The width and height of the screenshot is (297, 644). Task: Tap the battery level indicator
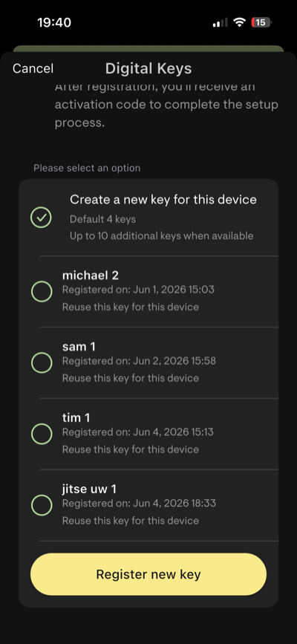pyautogui.click(x=261, y=22)
